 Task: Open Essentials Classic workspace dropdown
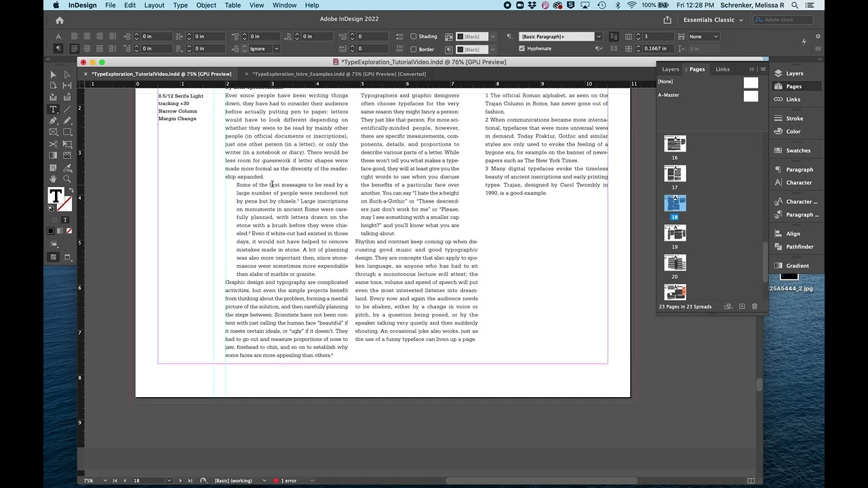[x=713, y=20]
